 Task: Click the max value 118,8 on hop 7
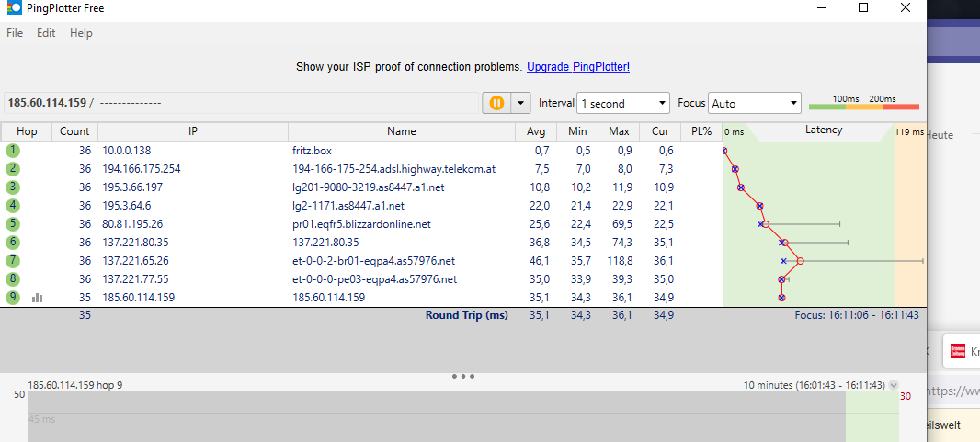621,261
